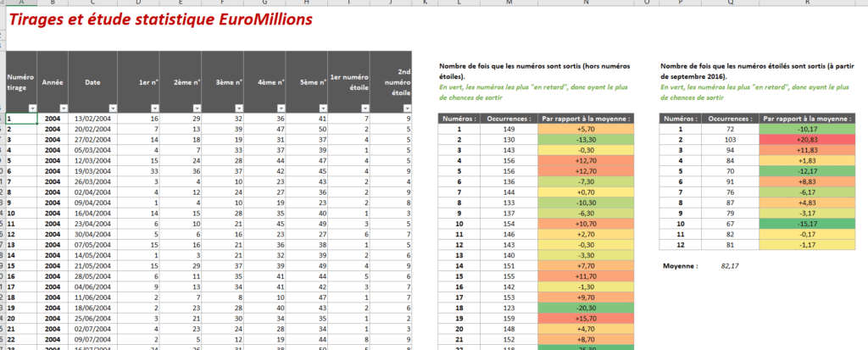
Task: Select the dark green cell -15,17
Action: coord(807,224)
